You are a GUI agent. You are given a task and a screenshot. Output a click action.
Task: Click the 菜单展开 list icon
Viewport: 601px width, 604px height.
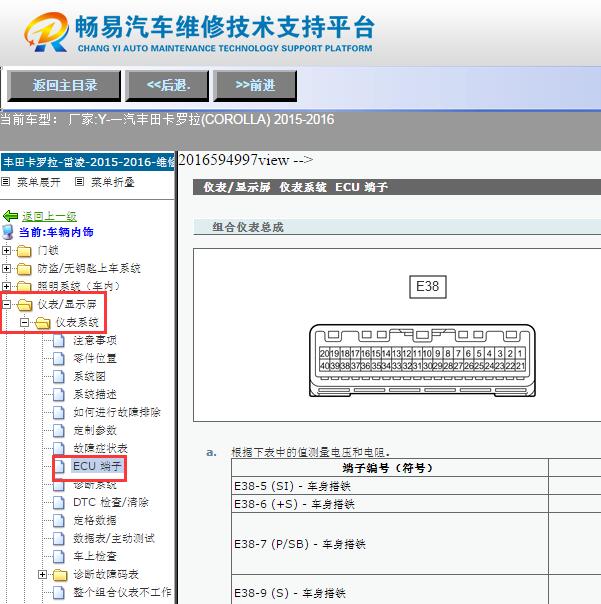pyautogui.click(x=5, y=181)
